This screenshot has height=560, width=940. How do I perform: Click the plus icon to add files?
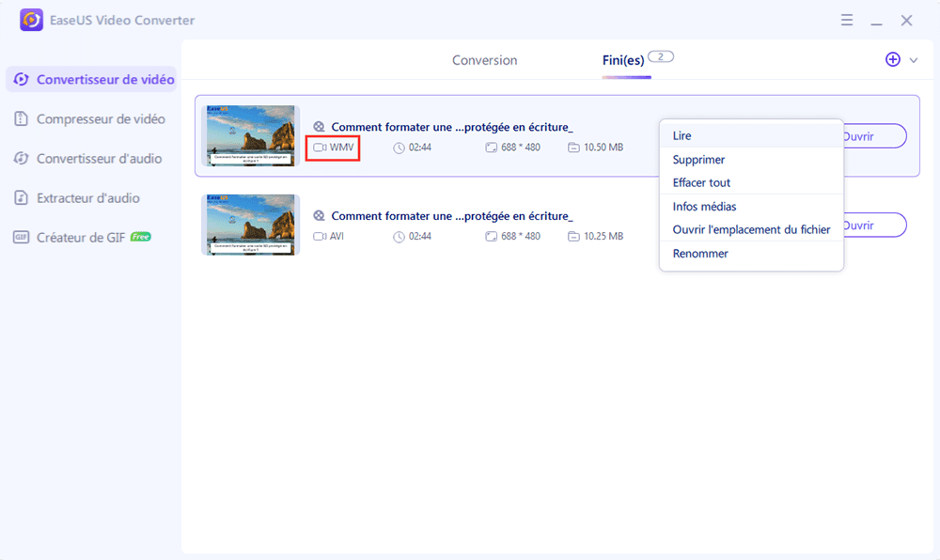point(893,59)
